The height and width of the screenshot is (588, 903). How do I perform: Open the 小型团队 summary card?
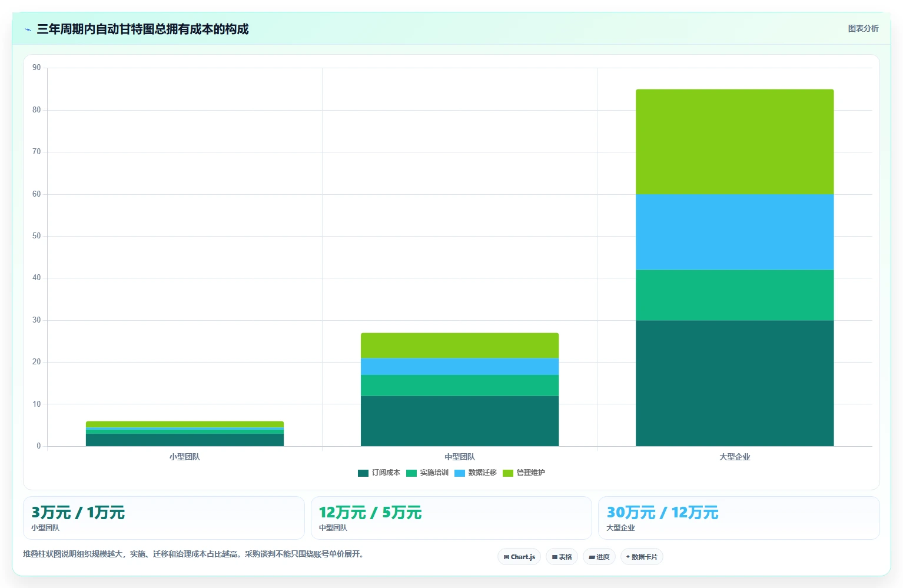click(x=164, y=518)
